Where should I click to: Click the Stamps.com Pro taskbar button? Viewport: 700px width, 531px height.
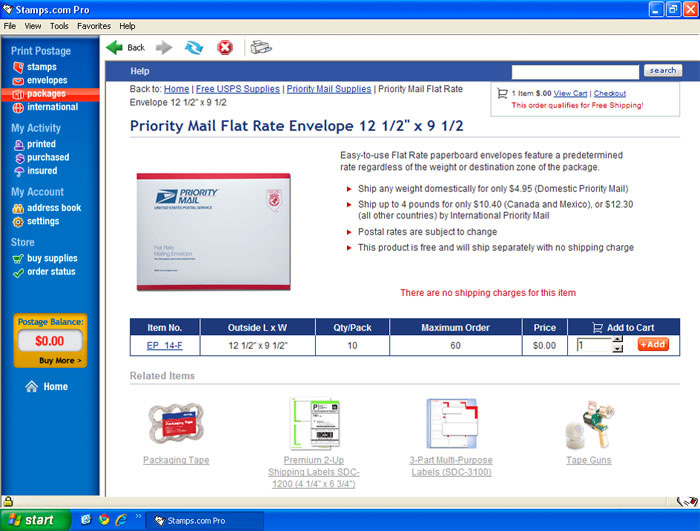pyautogui.click(x=205, y=521)
